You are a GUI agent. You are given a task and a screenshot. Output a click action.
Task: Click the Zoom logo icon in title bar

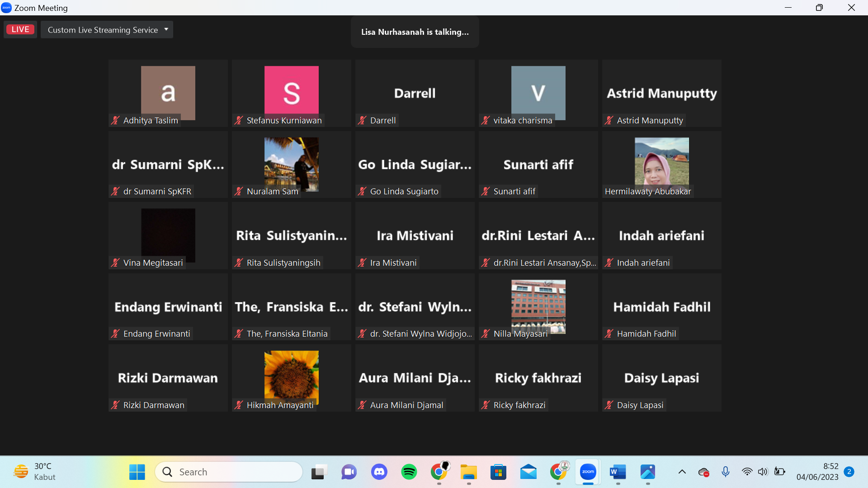[6, 8]
